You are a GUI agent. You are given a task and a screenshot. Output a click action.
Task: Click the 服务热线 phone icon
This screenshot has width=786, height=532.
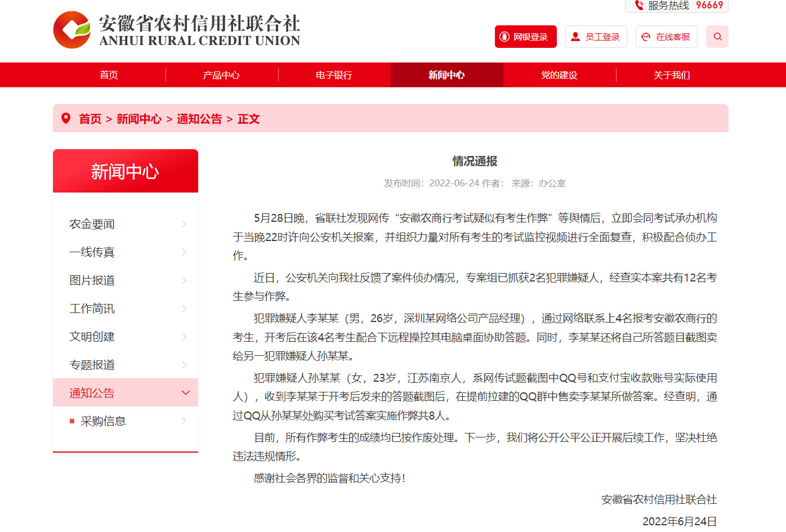(639, 5)
